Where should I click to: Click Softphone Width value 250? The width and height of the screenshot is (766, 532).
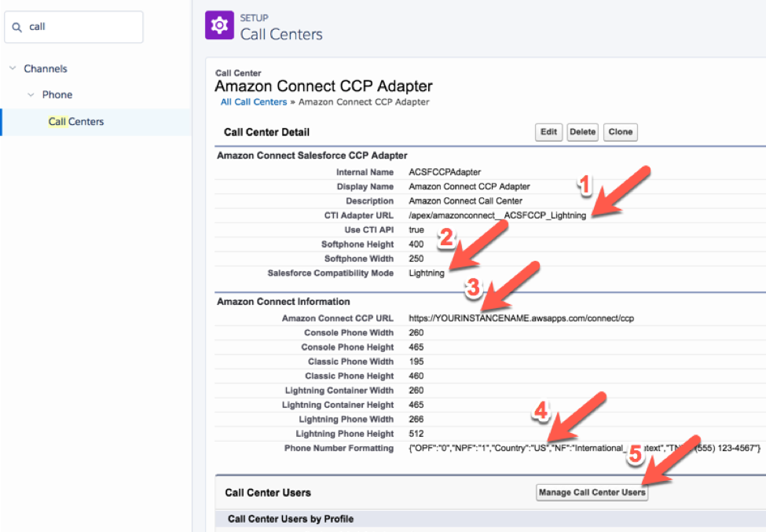[x=416, y=259]
